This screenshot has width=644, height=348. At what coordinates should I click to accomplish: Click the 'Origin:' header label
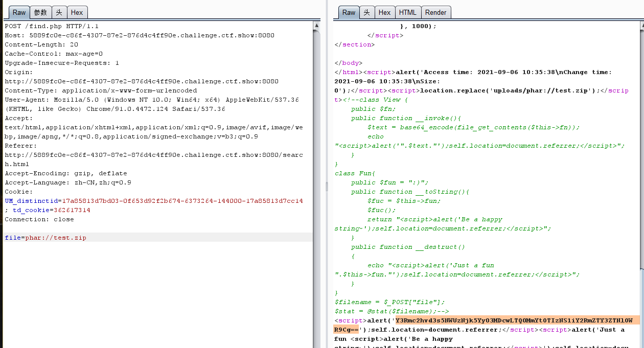(x=19, y=72)
